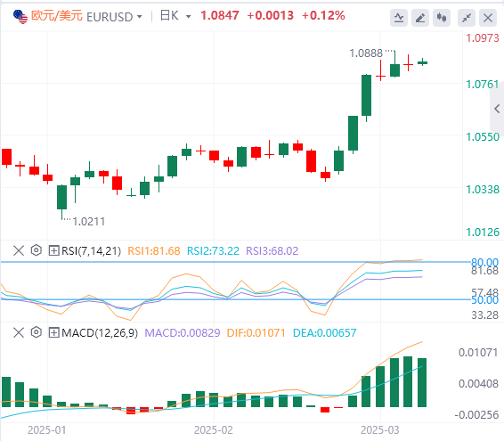
Task: Open the indicator line-chart tool icon
Action: click(x=399, y=18)
